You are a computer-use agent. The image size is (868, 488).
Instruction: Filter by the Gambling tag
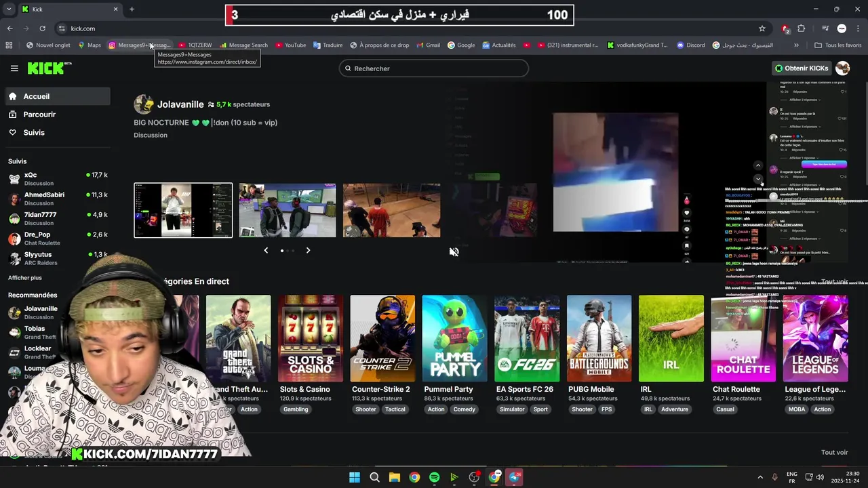pos(296,409)
